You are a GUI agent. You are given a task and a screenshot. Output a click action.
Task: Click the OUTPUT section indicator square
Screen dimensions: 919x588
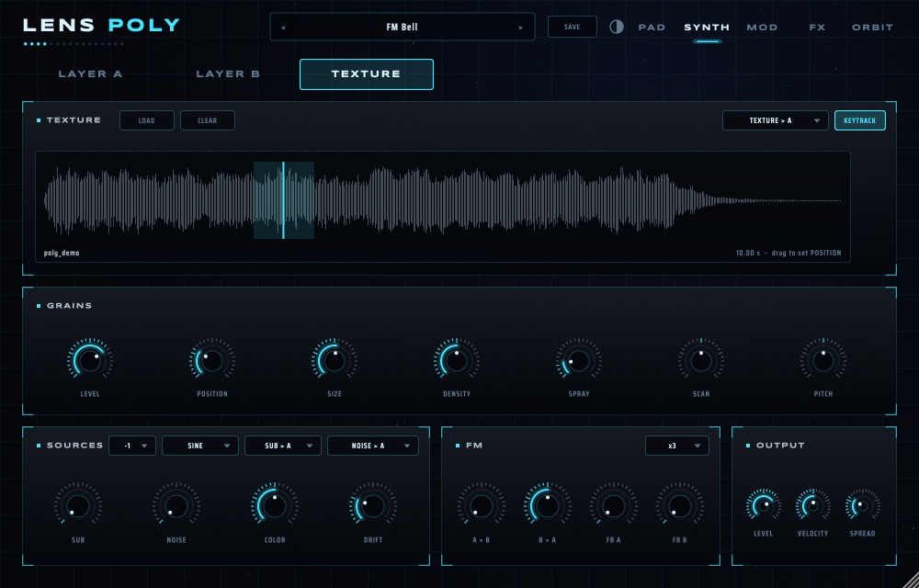click(748, 446)
